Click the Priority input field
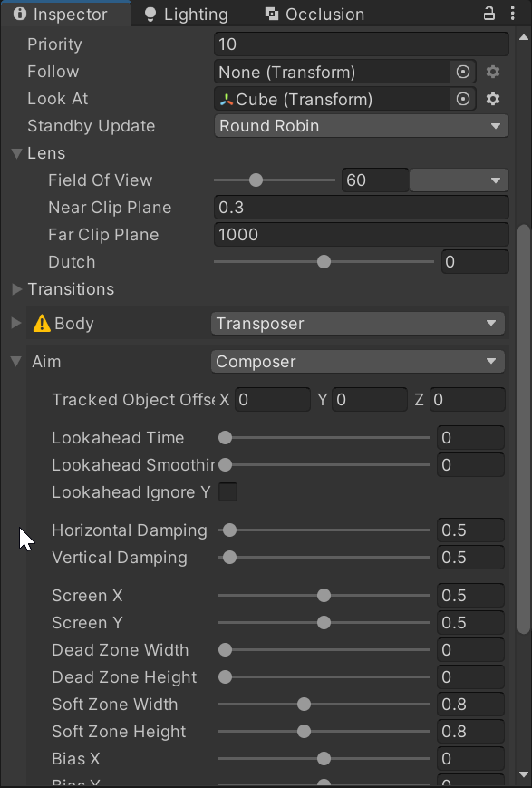This screenshot has width=532, height=788. [362, 44]
